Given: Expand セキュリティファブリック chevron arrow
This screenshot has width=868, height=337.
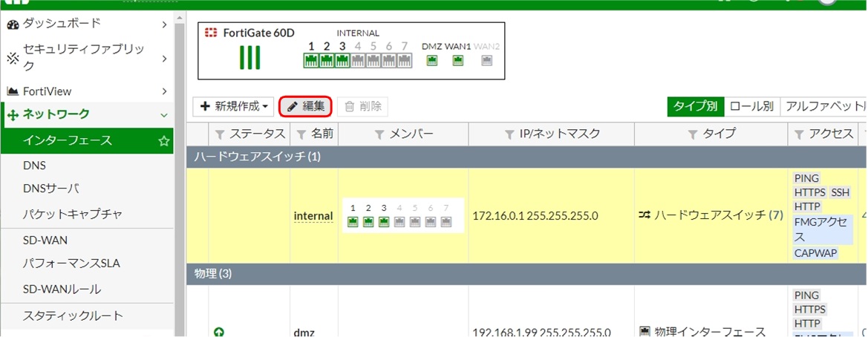Looking at the screenshot, I should click(x=164, y=58).
